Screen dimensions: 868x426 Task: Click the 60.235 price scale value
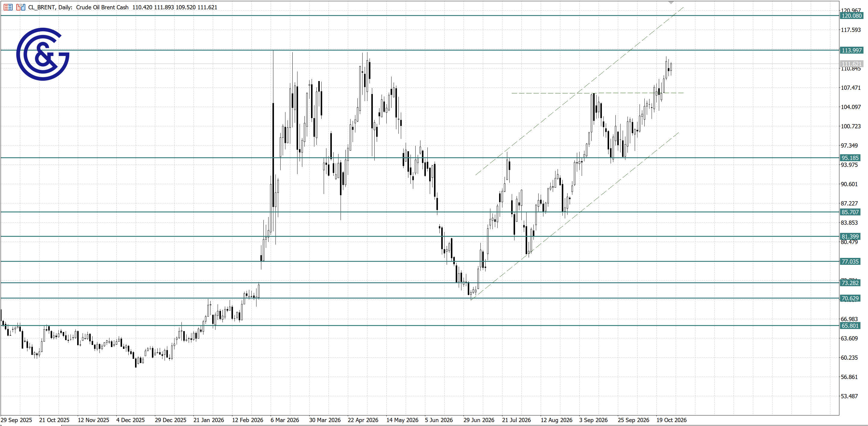pos(850,358)
